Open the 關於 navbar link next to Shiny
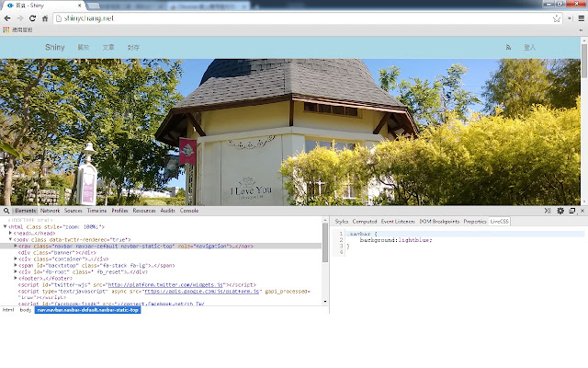This screenshot has height=368, width=588. point(84,47)
